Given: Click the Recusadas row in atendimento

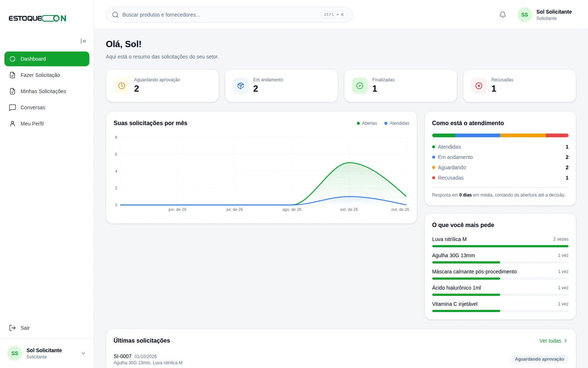Looking at the screenshot, I should 500,178.
